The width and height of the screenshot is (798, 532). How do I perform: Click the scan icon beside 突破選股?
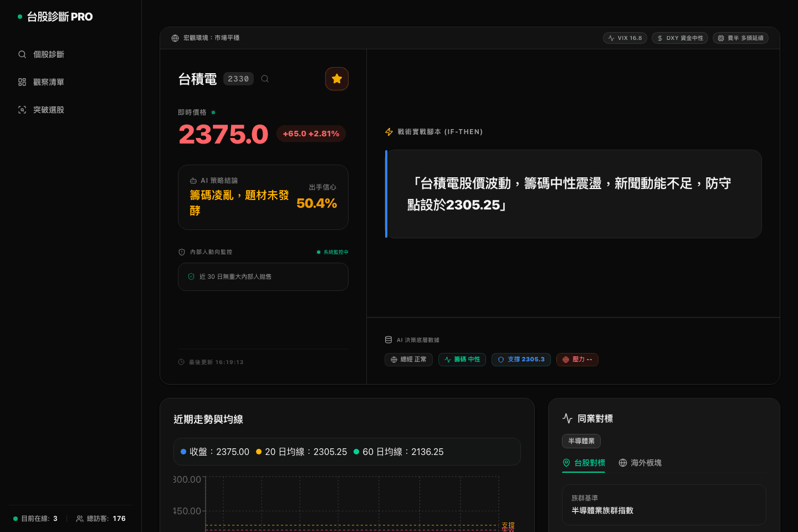point(22,110)
